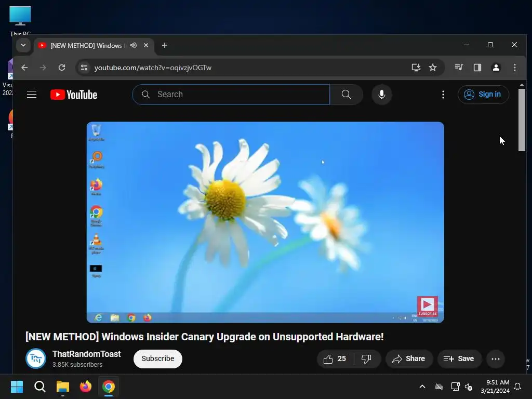Open more actions ellipsis below video
Viewport: 532px width, 399px height.
coord(495,358)
